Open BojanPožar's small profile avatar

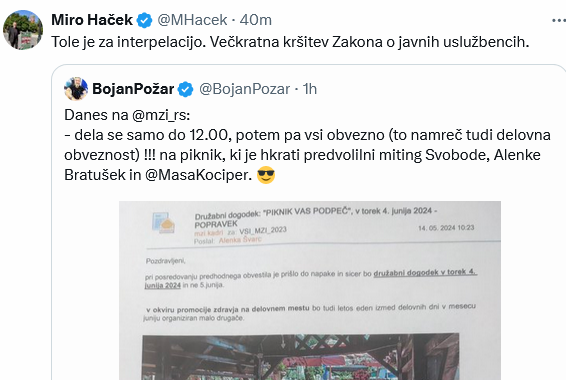tap(76, 88)
